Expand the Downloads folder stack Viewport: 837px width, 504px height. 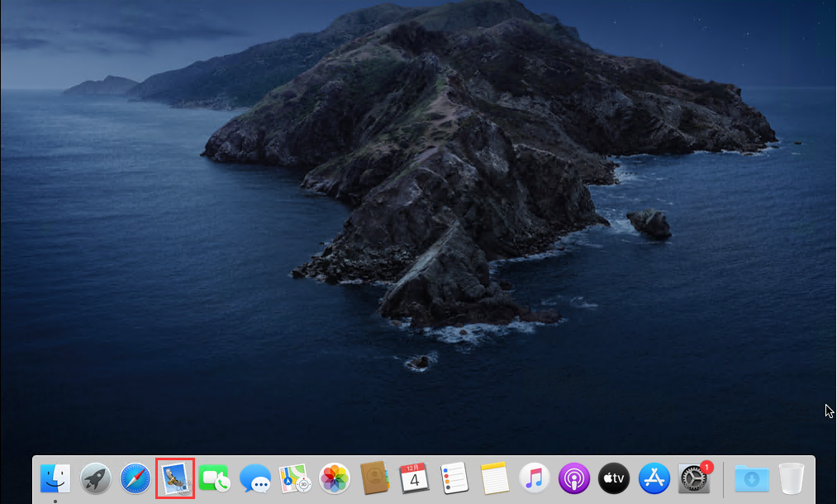752,478
